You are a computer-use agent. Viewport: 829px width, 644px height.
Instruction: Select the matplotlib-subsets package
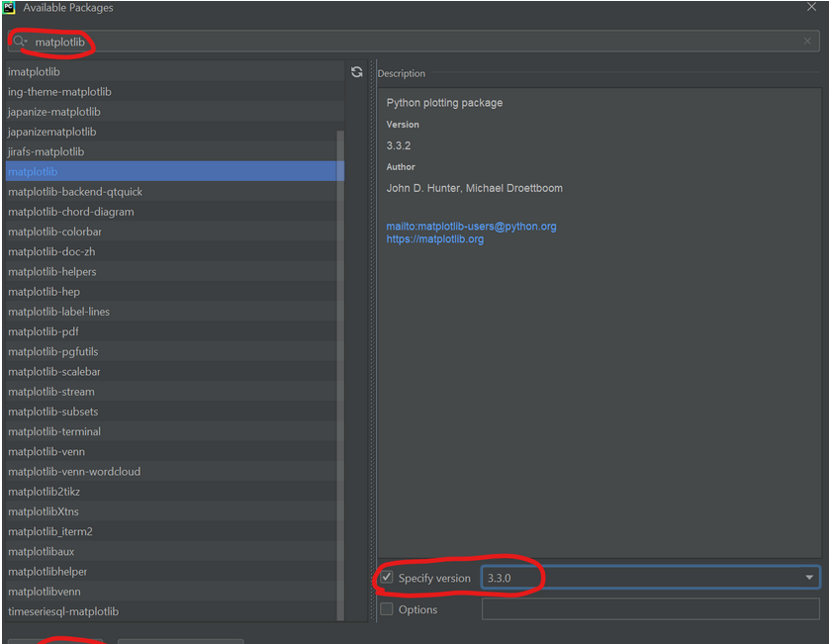(174, 412)
